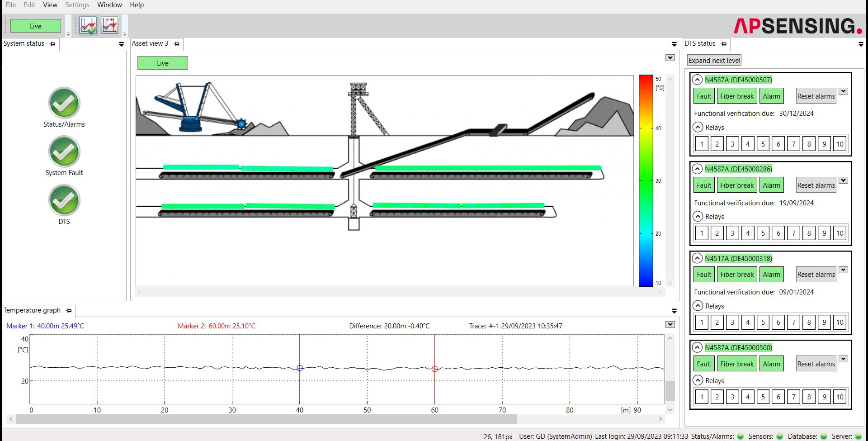The image size is (868, 441).
Task: Toggle relay 10 of device DE45000286
Action: coord(840,233)
